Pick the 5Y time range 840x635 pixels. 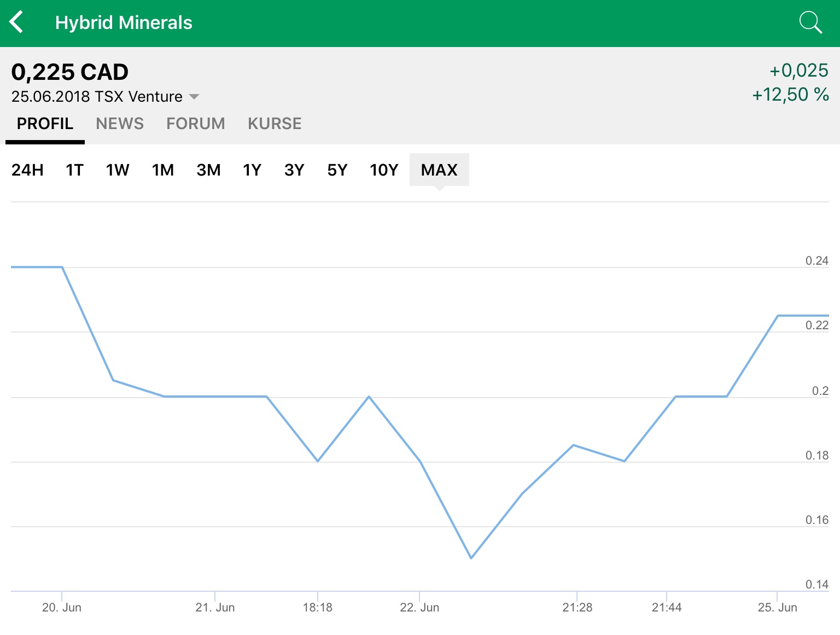[x=337, y=170]
